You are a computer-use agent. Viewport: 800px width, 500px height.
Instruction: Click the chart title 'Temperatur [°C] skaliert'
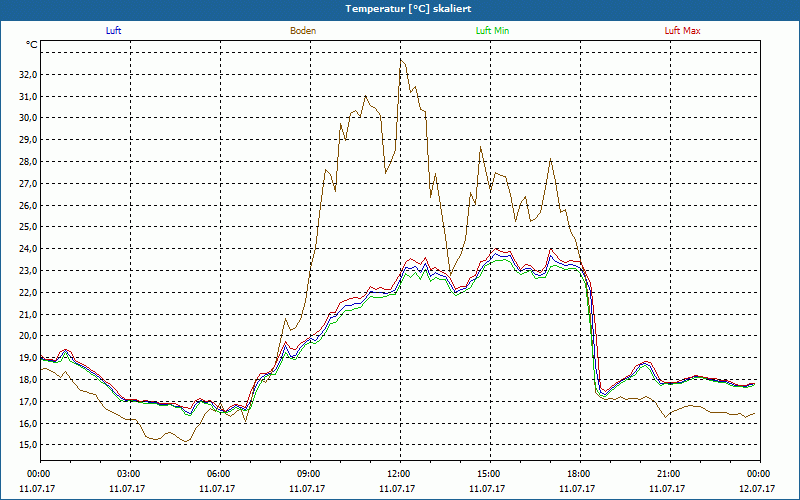point(408,9)
